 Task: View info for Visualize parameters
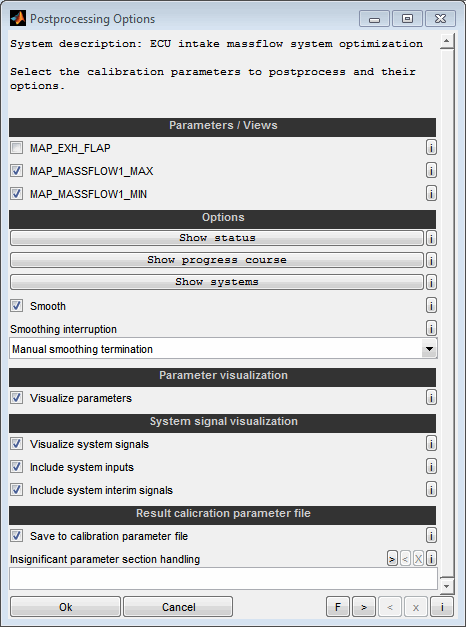point(431,398)
